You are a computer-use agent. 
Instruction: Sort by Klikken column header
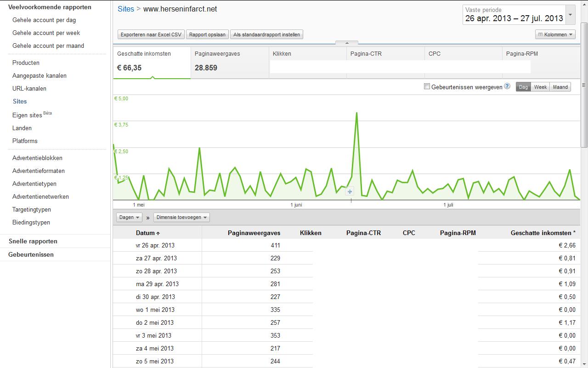[311, 233]
